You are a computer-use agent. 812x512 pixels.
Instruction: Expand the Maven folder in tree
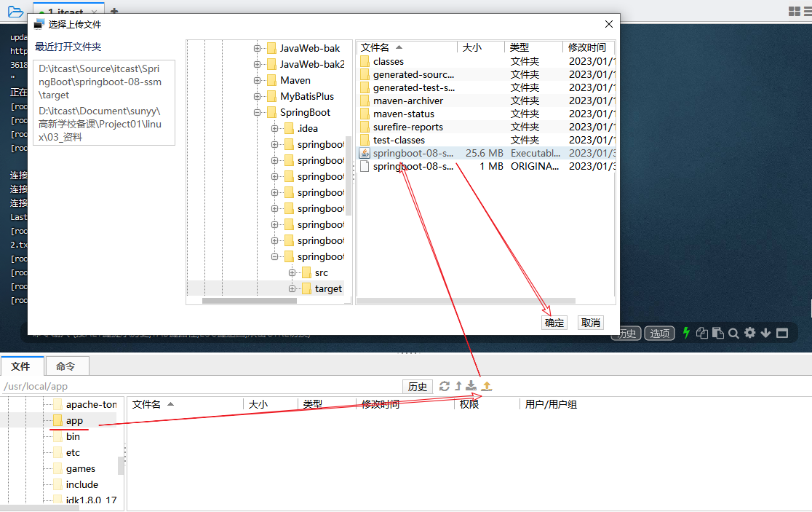(x=257, y=80)
